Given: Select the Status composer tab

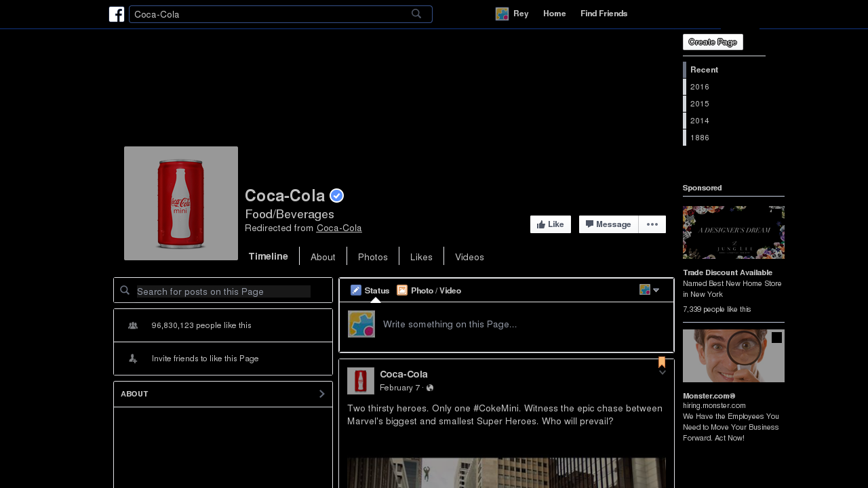Looking at the screenshot, I should (x=370, y=290).
